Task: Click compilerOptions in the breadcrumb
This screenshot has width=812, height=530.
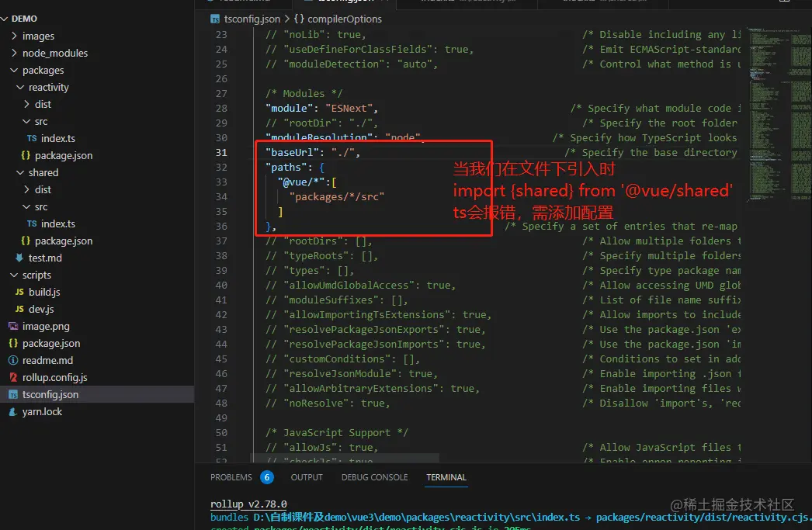Action: pos(345,19)
